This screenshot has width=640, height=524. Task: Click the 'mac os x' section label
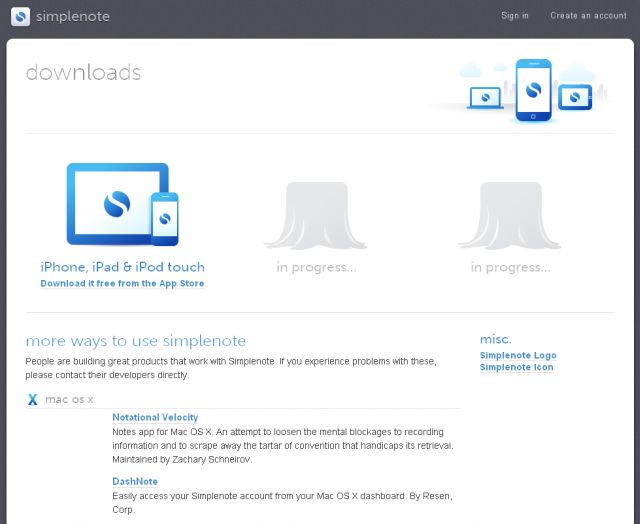69,399
